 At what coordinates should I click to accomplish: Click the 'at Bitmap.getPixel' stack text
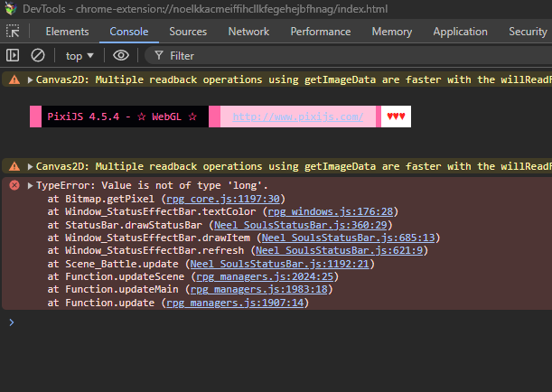pyautogui.click(x=101, y=199)
